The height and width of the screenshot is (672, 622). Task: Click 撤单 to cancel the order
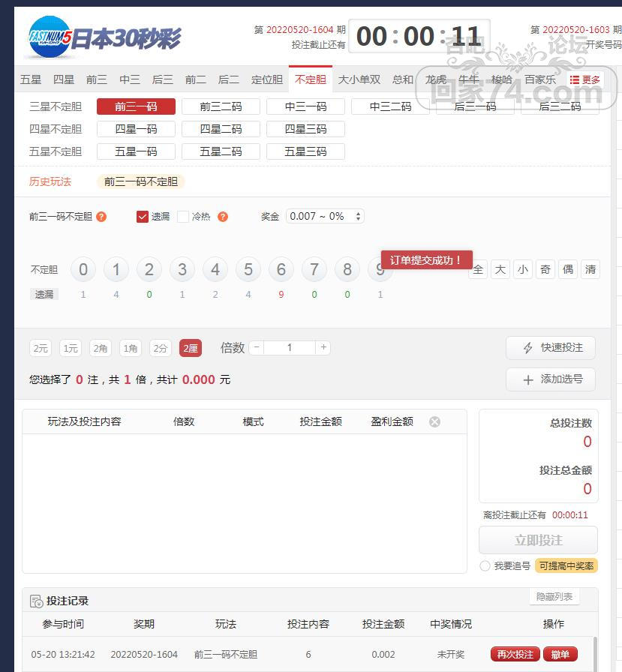560,654
